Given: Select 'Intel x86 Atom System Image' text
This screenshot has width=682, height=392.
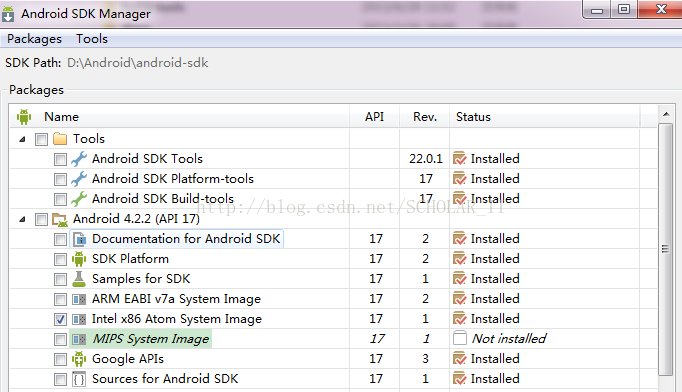Looking at the screenshot, I should tap(177, 319).
